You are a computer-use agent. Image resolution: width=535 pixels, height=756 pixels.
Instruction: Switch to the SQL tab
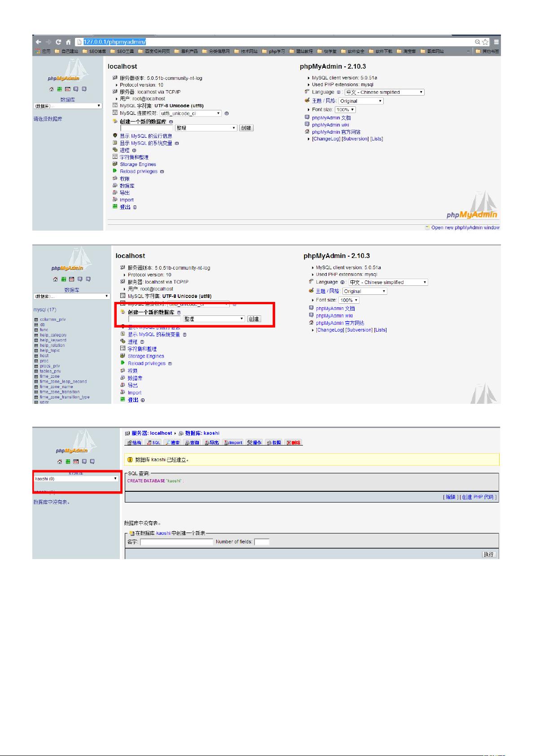tap(153, 443)
